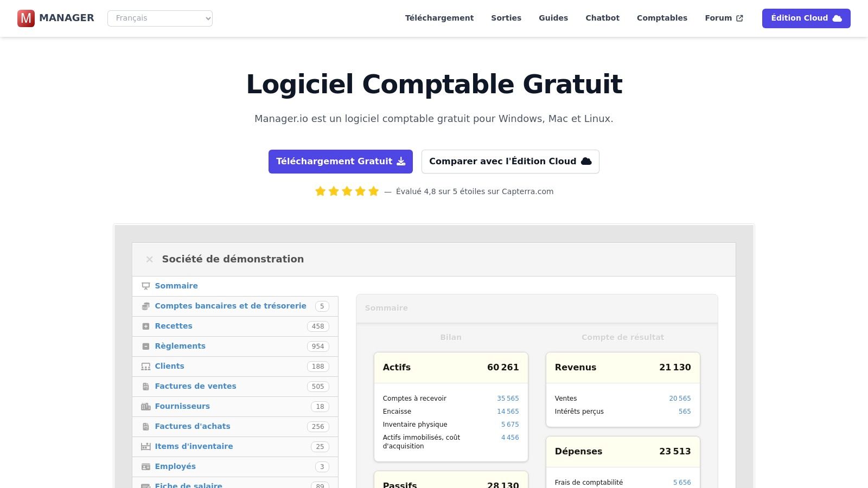
Task: Open the Forum external link
Action: (724, 18)
